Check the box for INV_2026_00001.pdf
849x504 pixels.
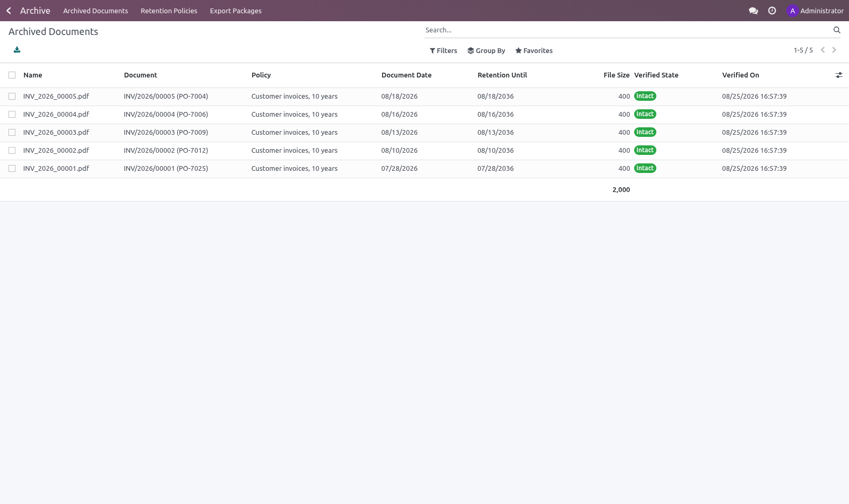[x=12, y=169]
